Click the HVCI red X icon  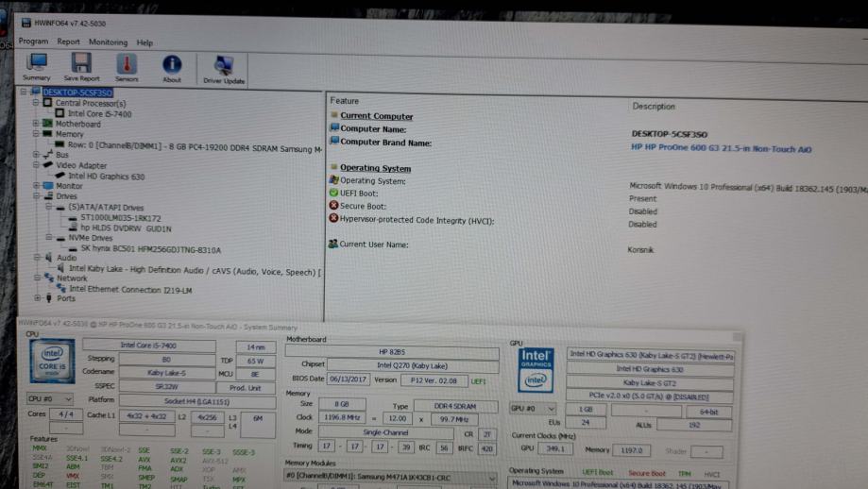coord(333,218)
